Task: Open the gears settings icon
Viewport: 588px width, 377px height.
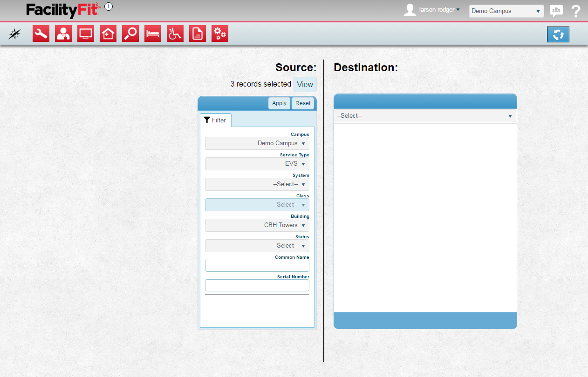Action: 220,34
